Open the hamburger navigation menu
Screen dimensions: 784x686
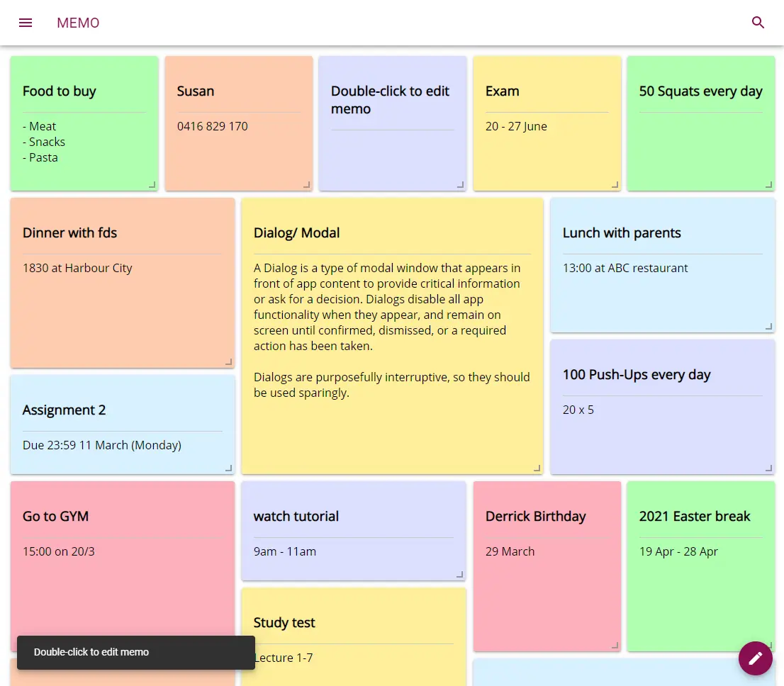(x=26, y=23)
